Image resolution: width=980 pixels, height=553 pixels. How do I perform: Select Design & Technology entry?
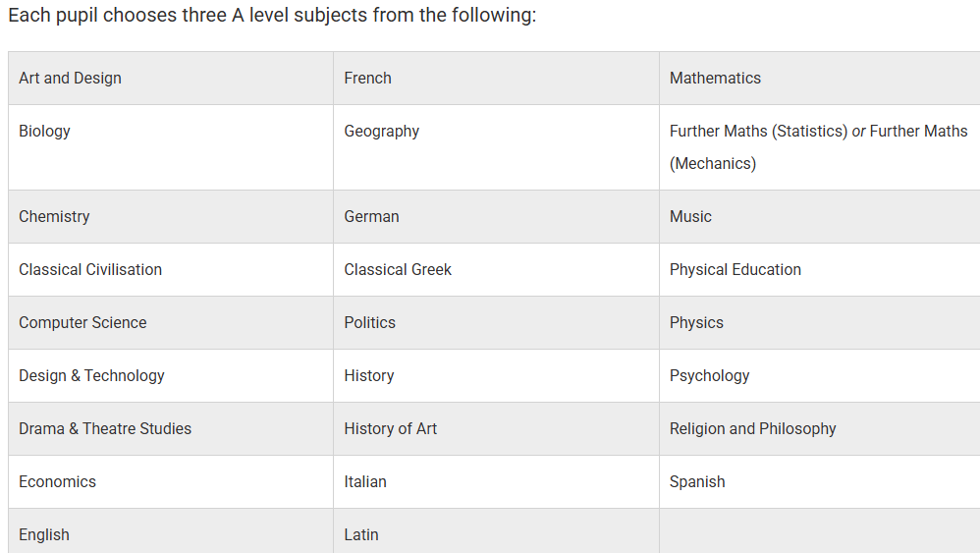point(91,376)
